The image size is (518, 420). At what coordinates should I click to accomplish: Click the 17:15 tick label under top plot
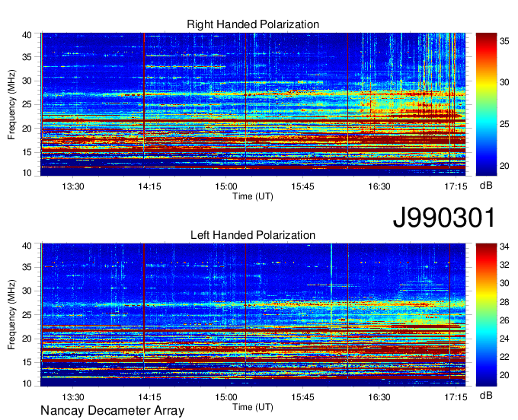tap(456, 186)
